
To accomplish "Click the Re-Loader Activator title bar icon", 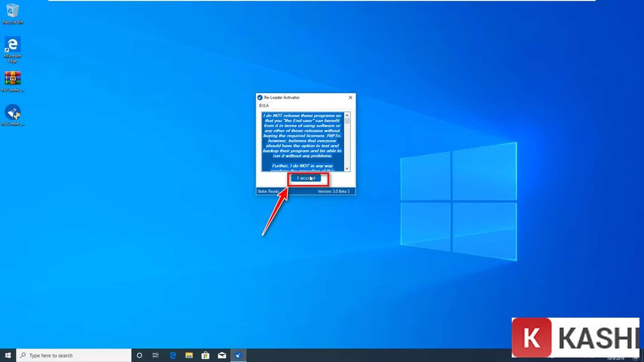I will point(260,97).
